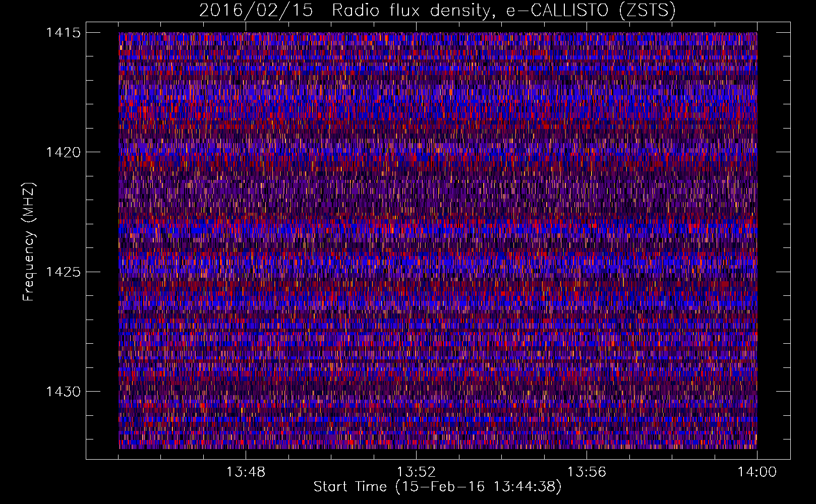This screenshot has height=504, width=816.
Task: Click the 14:00 time axis label
Action: (x=757, y=472)
